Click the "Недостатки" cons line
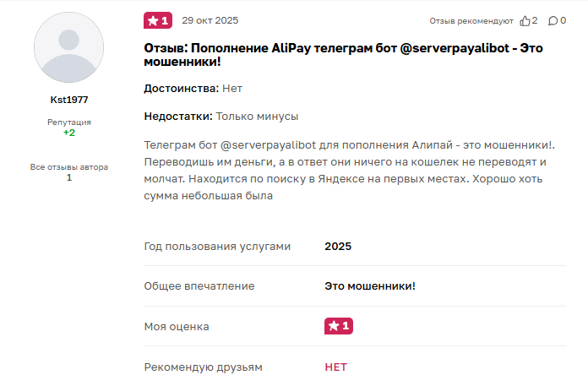The width and height of the screenshot is (588, 386). [221, 116]
